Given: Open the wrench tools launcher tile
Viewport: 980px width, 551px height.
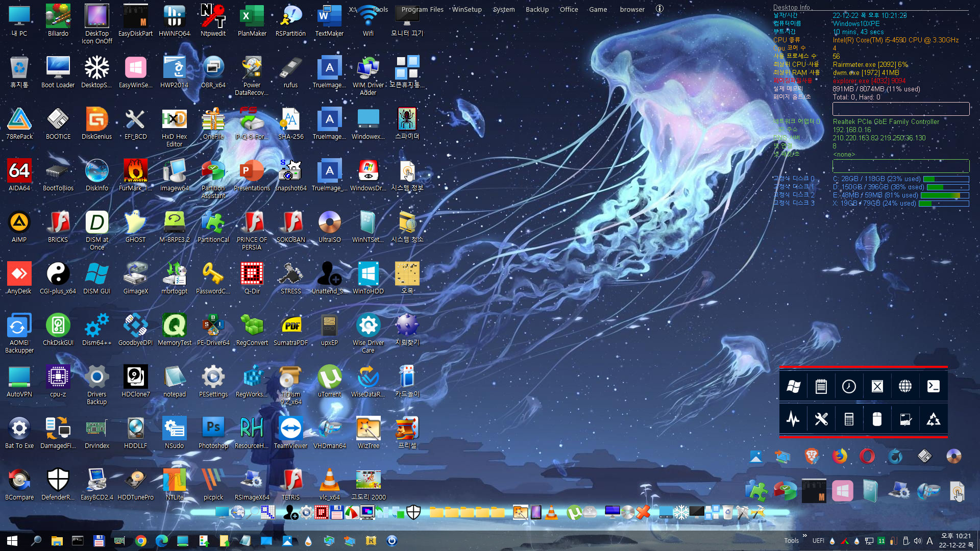Looking at the screenshot, I should click(x=821, y=419).
